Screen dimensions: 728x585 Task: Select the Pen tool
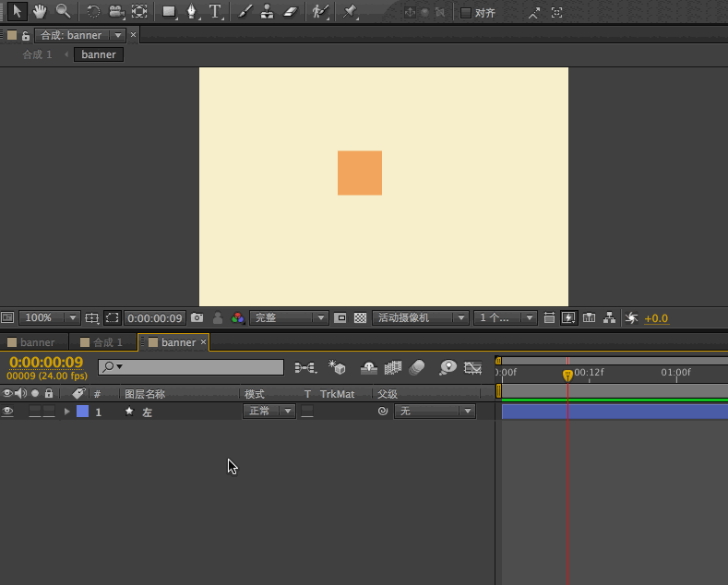[x=192, y=12]
